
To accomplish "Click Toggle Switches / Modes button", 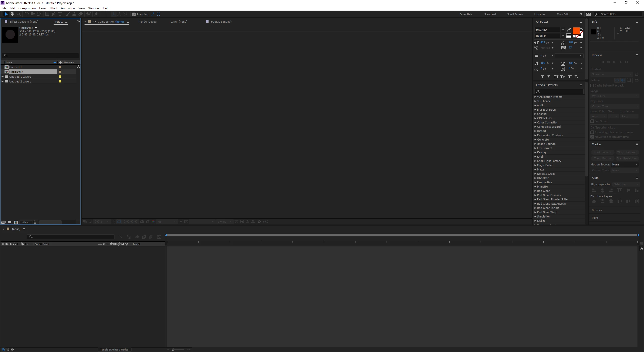I will point(114,350).
